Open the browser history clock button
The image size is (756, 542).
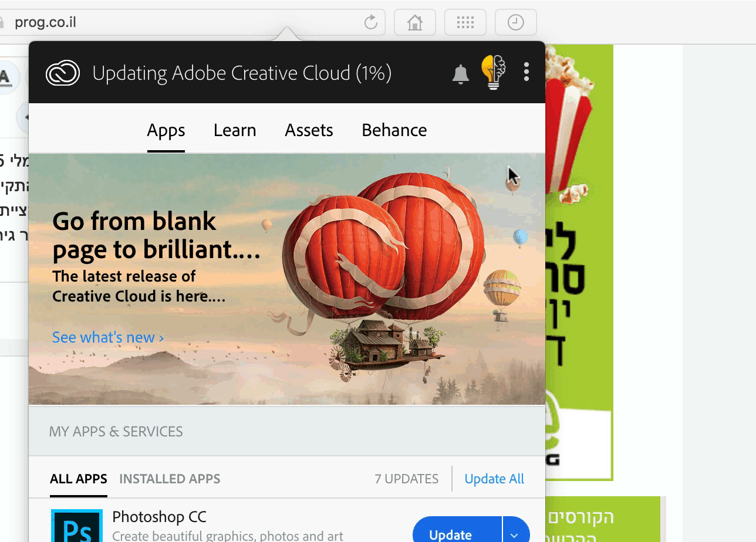coord(516,23)
